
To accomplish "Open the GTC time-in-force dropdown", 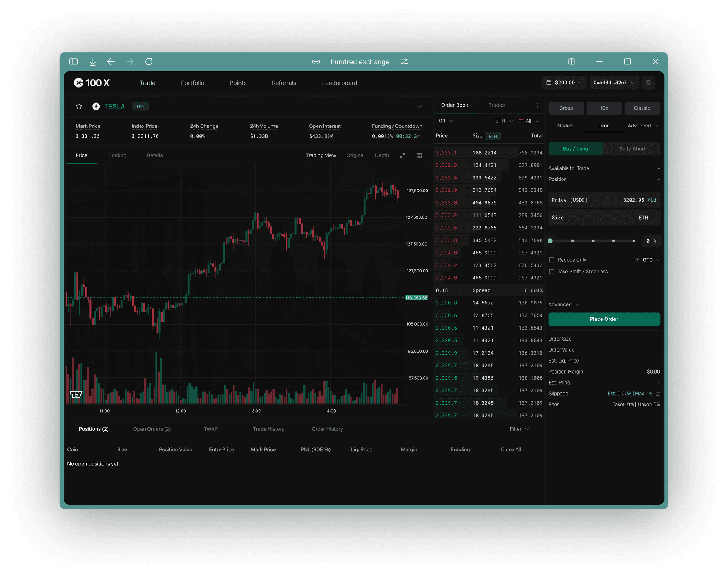I will click(649, 260).
